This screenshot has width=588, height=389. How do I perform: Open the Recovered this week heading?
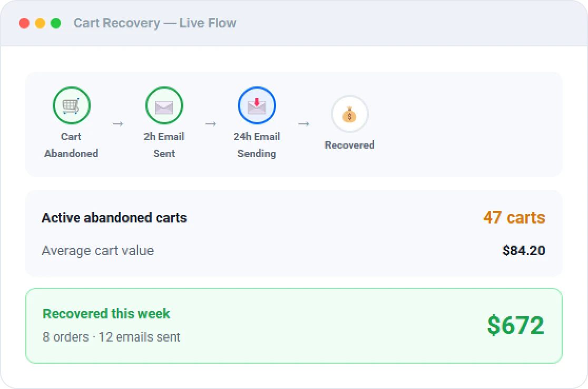(106, 314)
